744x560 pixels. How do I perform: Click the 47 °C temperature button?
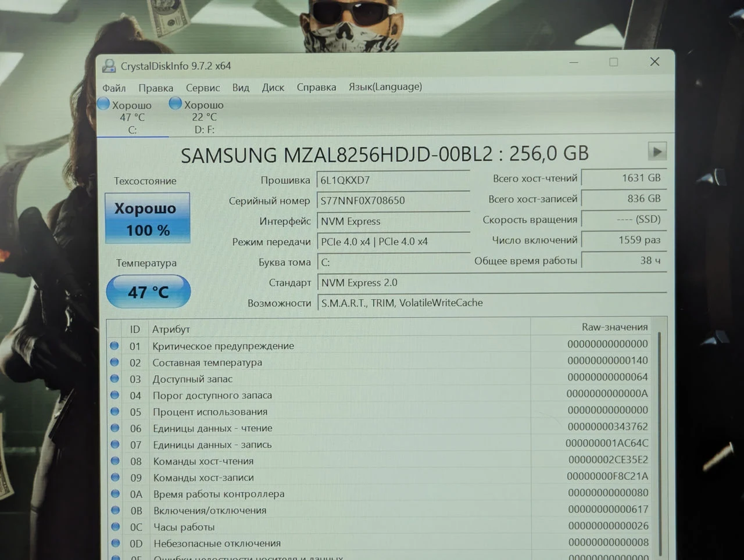click(148, 292)
